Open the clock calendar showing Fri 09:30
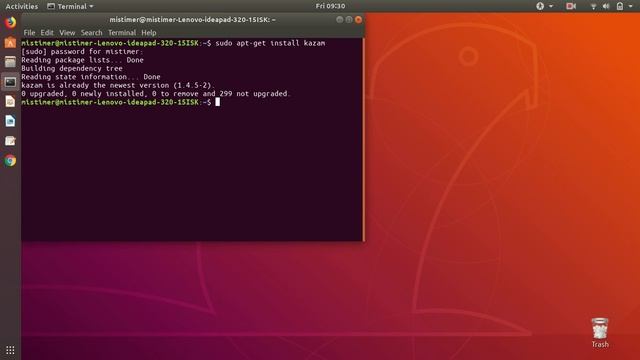This screenshot has width=640, height=360. click(330, 6)
